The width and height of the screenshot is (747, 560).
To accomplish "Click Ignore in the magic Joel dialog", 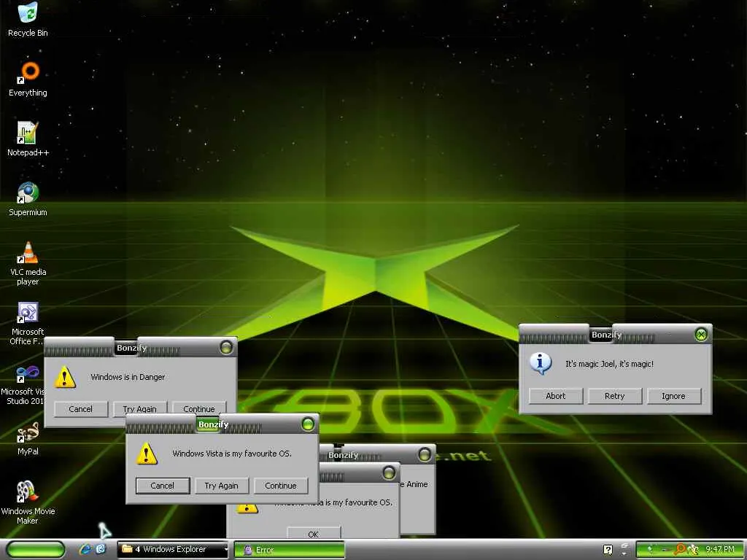I will click(673, 396).
